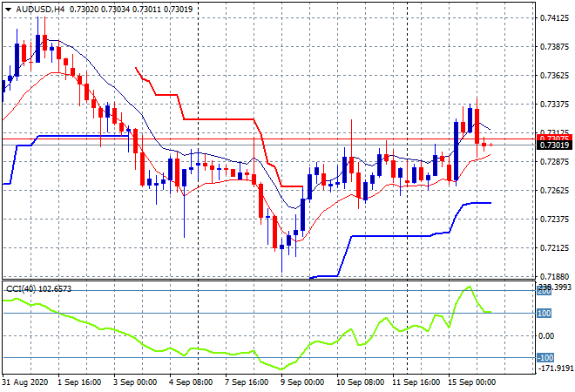Select the thick red stepped indicator line
The height and width of the screenshot is (392, 575).
click(218, 119)
